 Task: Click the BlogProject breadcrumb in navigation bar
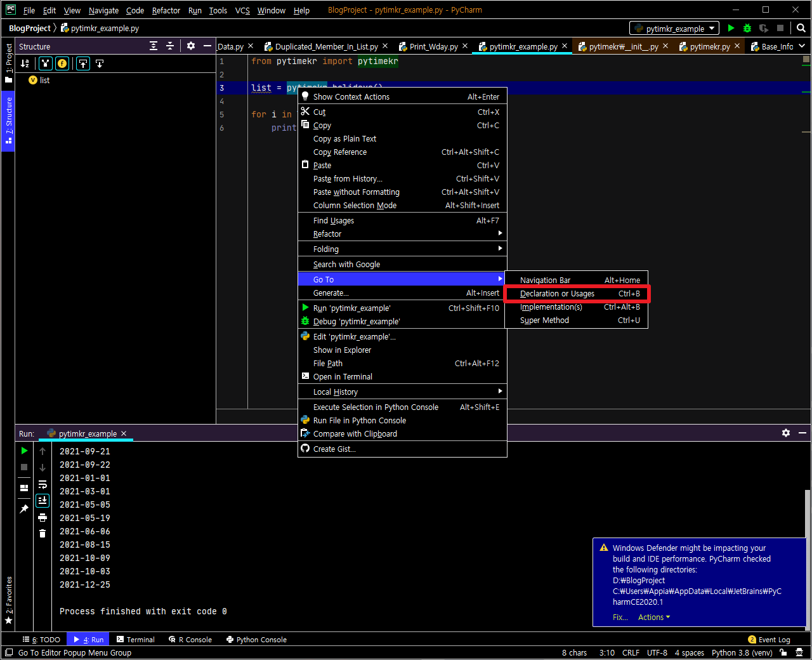click(x=29, y=29)
